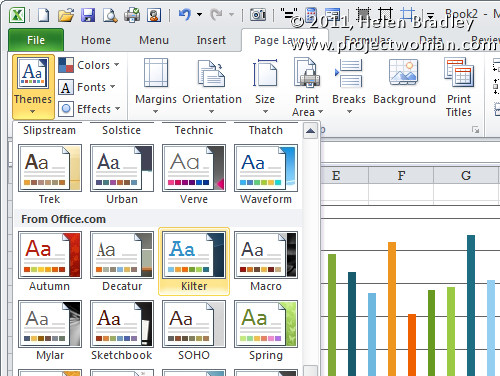Undo the last action
Image resolution: width=500 pixels, height=376 pixels.
point(184,15)
